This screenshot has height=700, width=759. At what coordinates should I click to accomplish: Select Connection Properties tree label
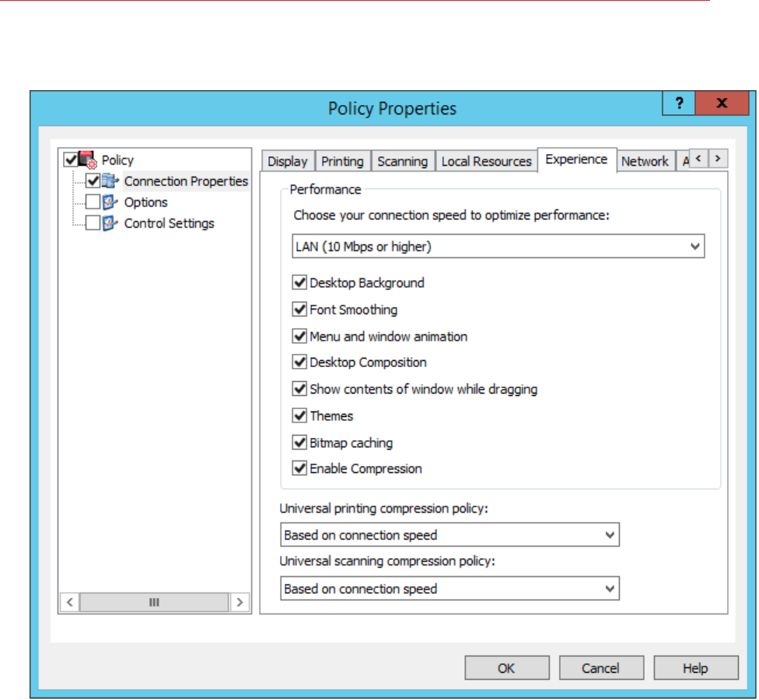click(x=187, y=181)
